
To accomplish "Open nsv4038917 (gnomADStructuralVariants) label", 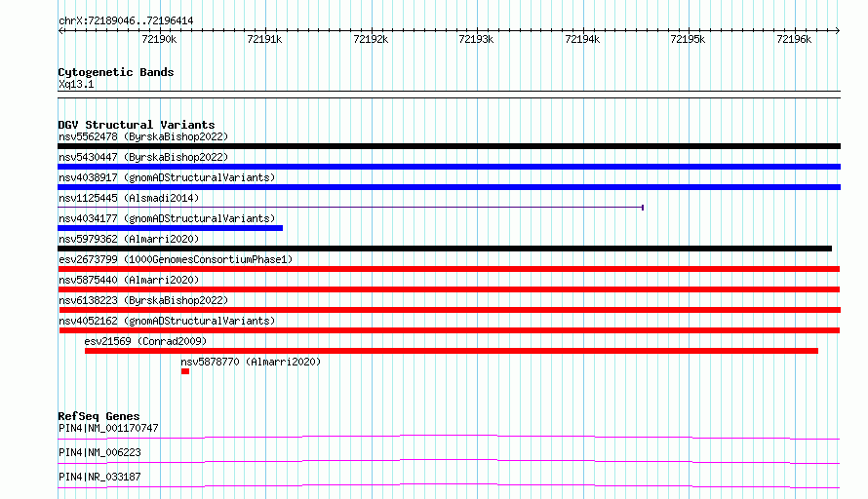I will [x=167, y=177].
